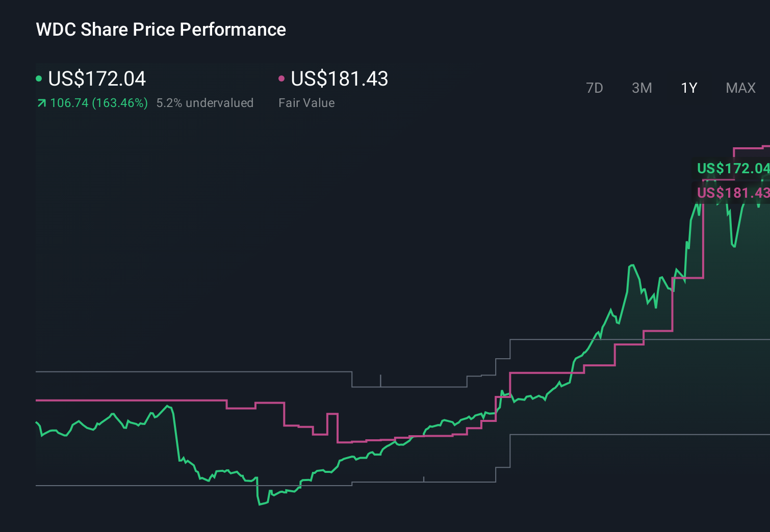Toggle the share price series via green dot
770x532 pixels.
pos(39,78)
